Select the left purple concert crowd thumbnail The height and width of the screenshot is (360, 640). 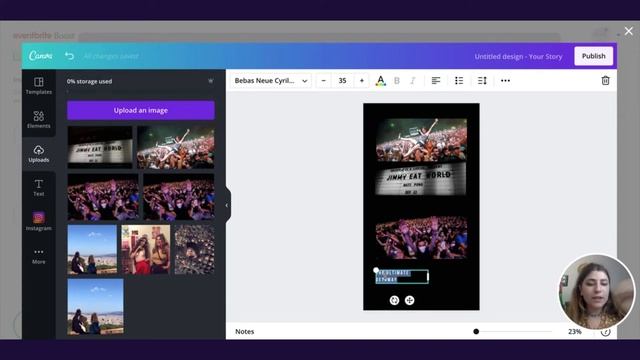[x=103, y=197]
